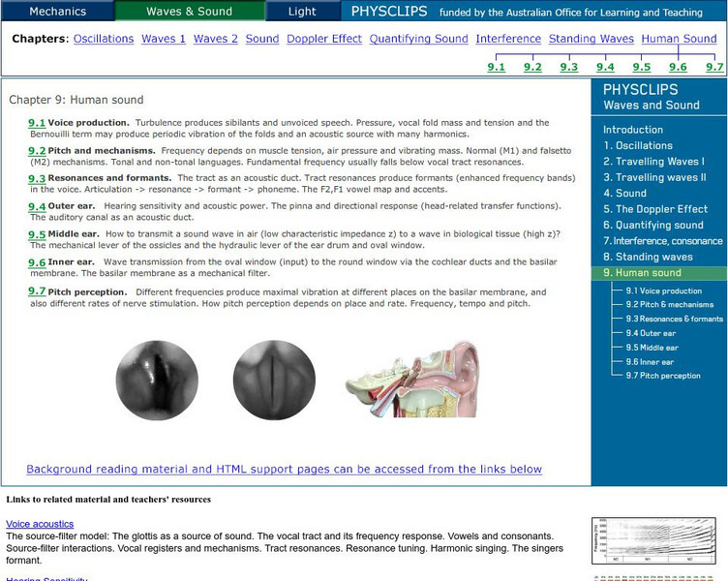Select 8. Standing waves in sidebar
The image size is (728, 581).
tap(648, 257)
